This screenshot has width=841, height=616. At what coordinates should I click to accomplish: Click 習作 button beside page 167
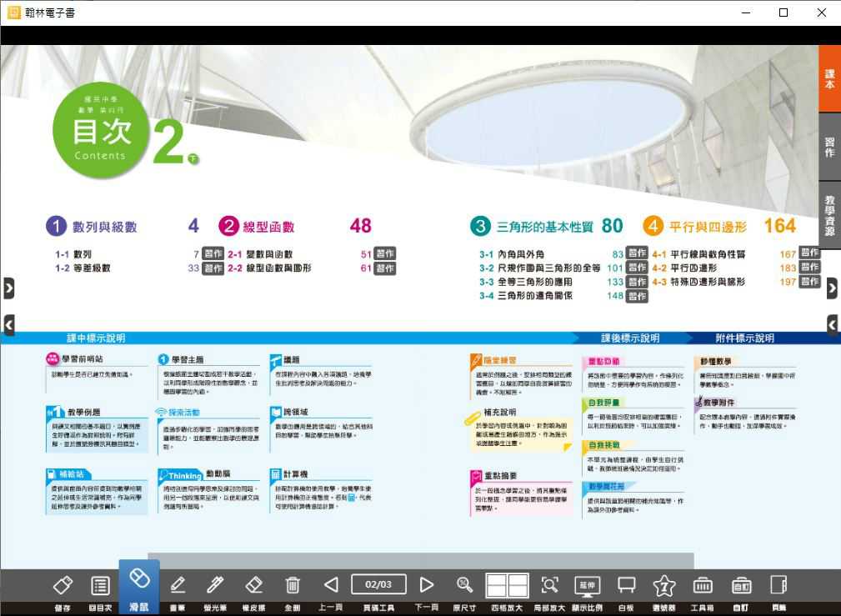point(809,253)
